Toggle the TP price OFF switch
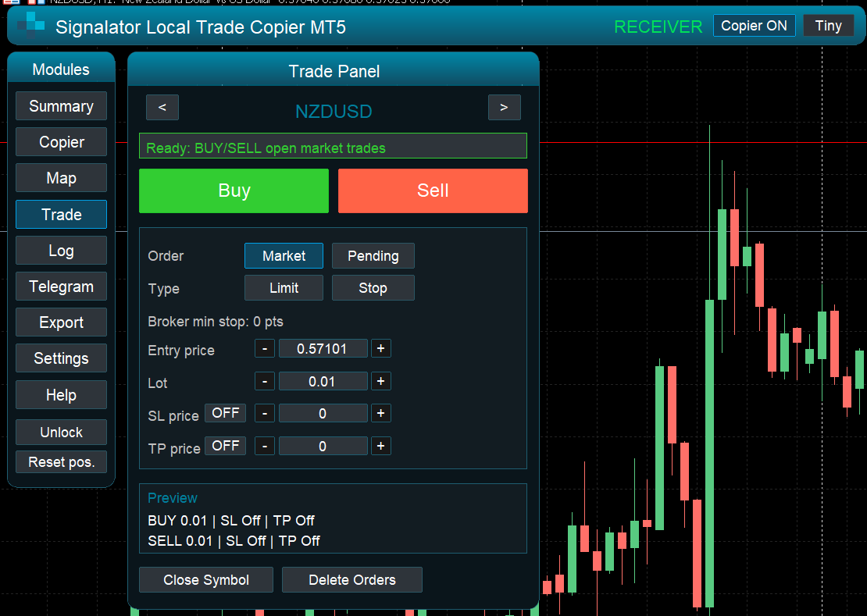 pos(225,446)
